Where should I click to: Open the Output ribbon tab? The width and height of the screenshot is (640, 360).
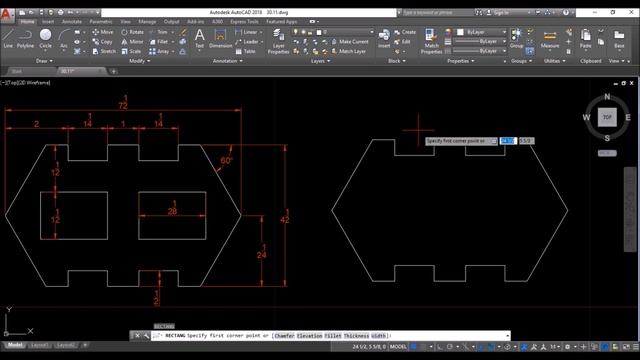(x=171, y=22)
